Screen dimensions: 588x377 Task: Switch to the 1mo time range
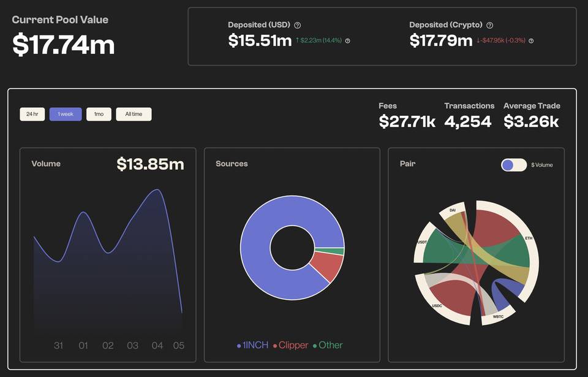click(99, 114)
